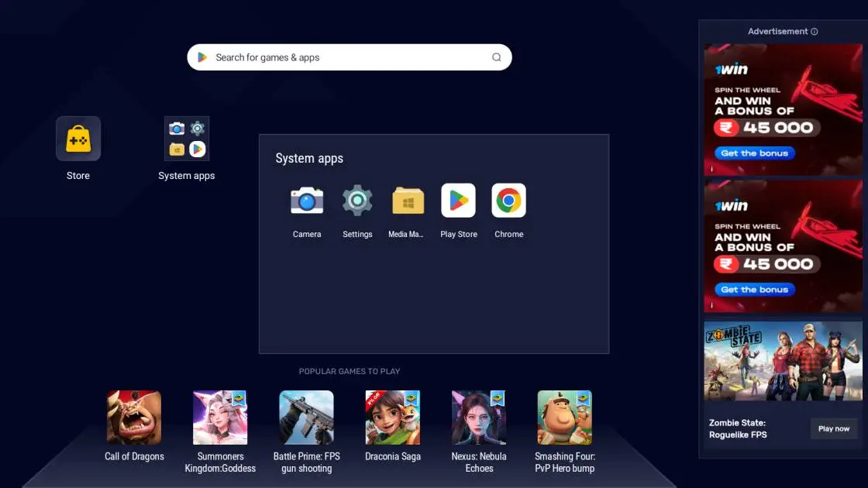Click the Call of Dragons label
Viewport: 868px width, 488px height.
pos(134,456)
